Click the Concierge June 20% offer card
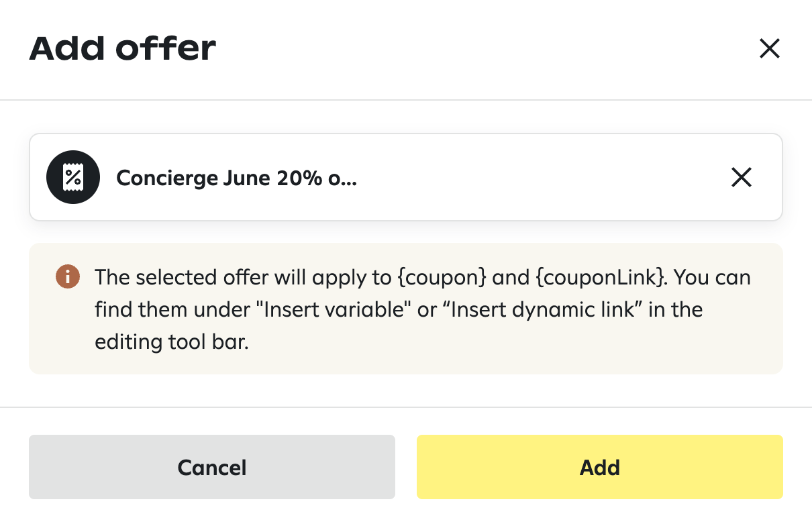 [405, 177]
